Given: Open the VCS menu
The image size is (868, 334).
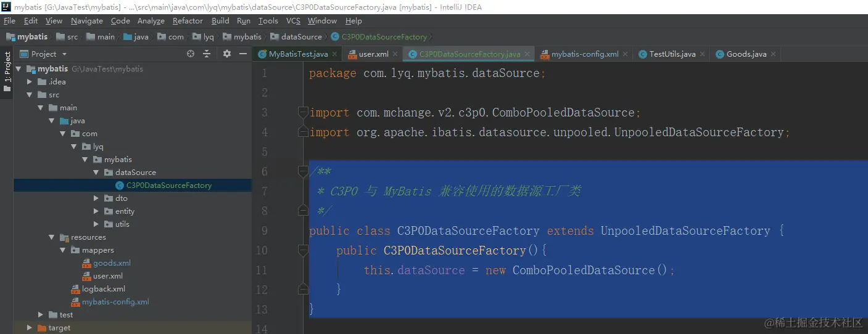Looking at the screenshot, I should (x=293, y=21).
